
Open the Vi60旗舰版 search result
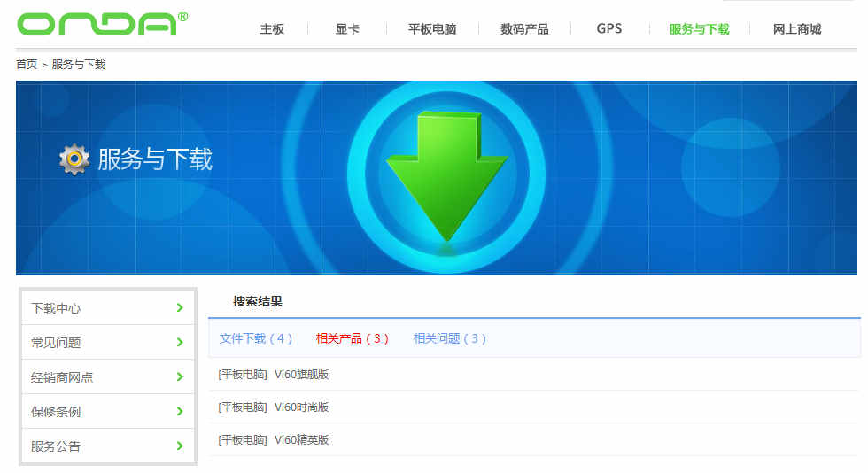[302, 375]
